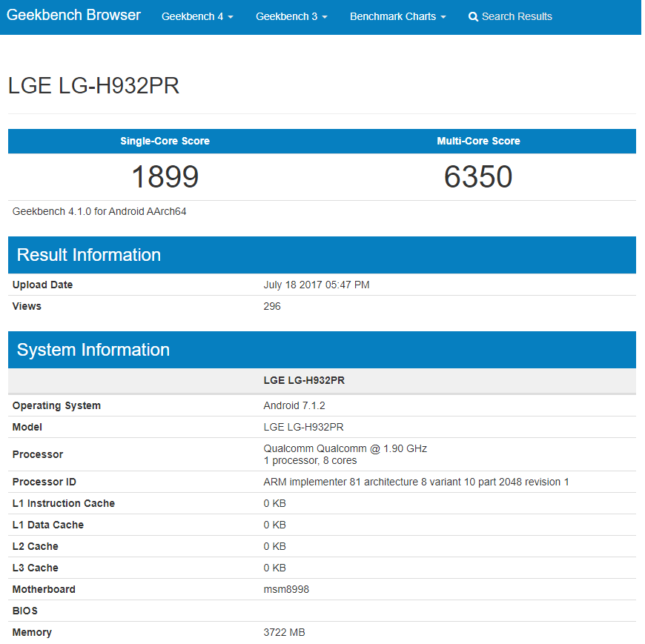Click the BIOS row label
Screen dimensions: 645x644
point(24,611)
